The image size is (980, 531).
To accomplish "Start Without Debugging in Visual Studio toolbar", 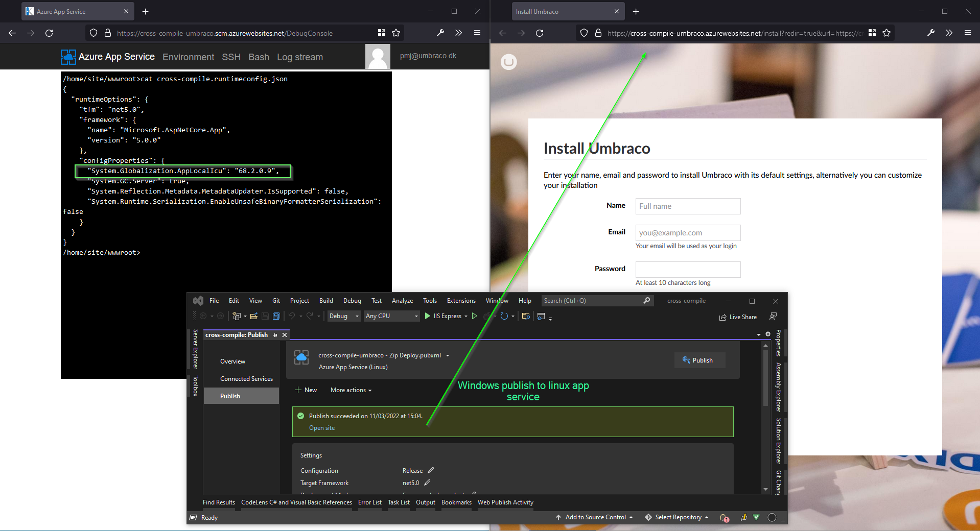I will [x=475, y=316].
